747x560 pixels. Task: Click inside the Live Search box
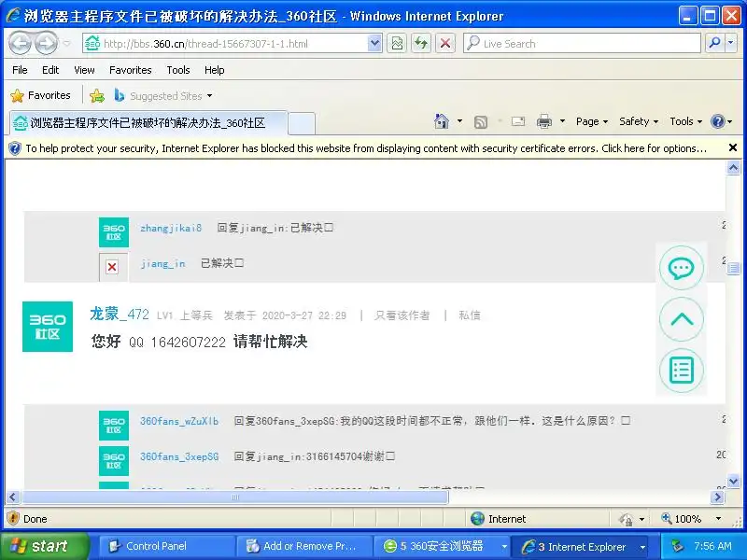point(582,43)
